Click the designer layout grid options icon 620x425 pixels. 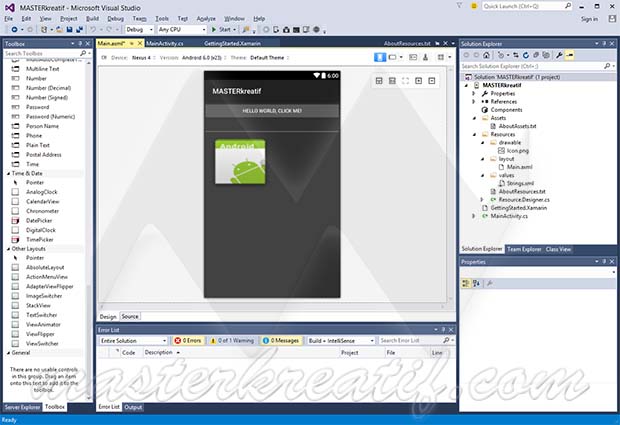point(441,57)
